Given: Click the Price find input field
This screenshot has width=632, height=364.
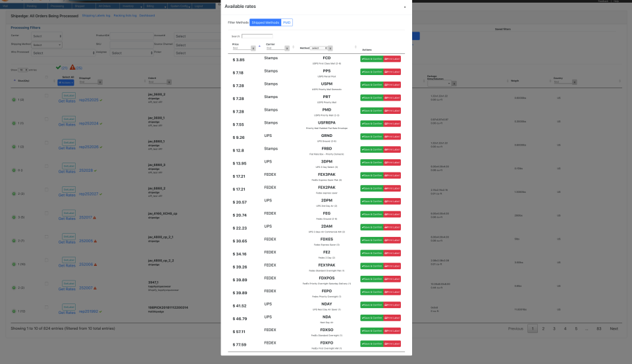Looking at the screenshot, I should point(242,48).
